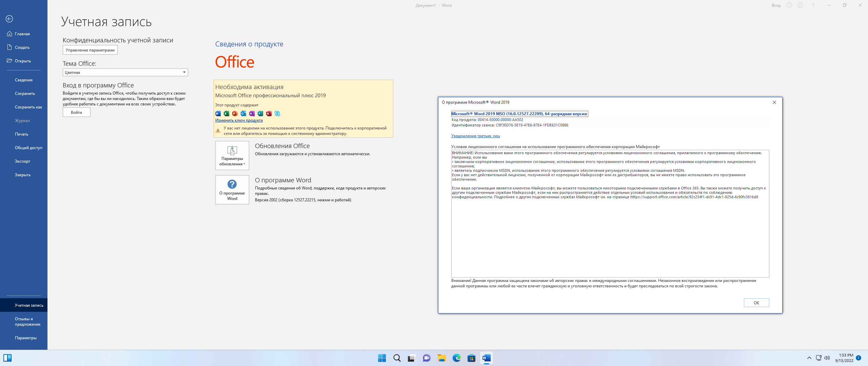Image resolution: width=868 pixels, height=366 pixels.
Task: Click the help question mark in title bar
Action: coord(813,5)
